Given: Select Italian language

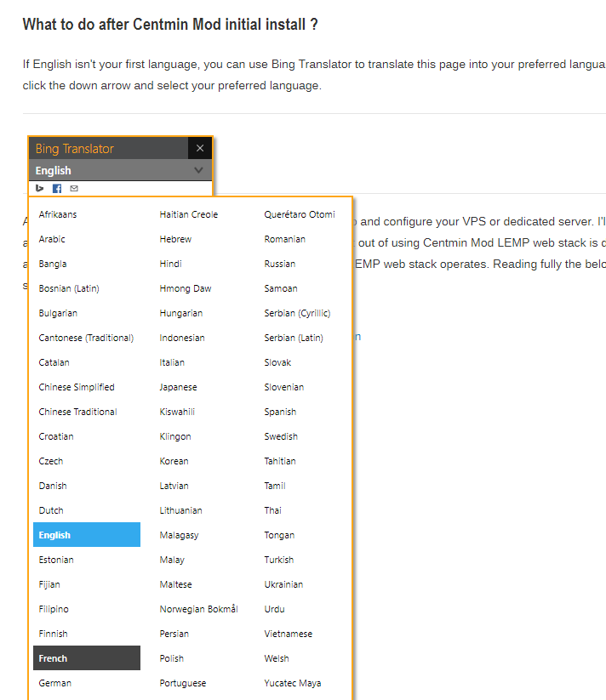Looking at the screenshot, I should [172, 362].
